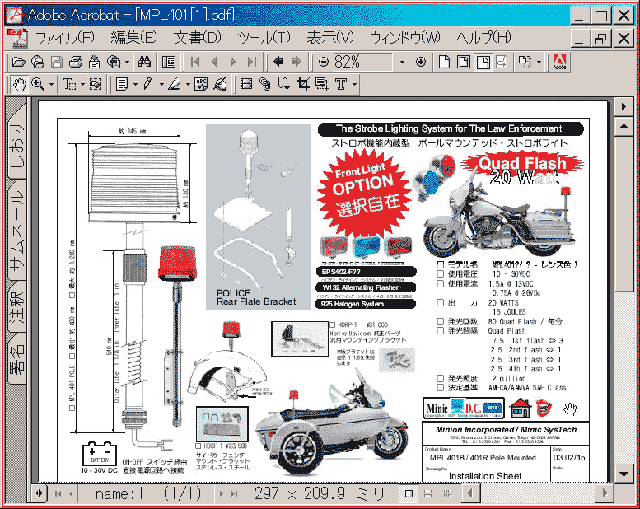Click the zoom in plus button
Viewport: 640px width, 509px height.
421,62
